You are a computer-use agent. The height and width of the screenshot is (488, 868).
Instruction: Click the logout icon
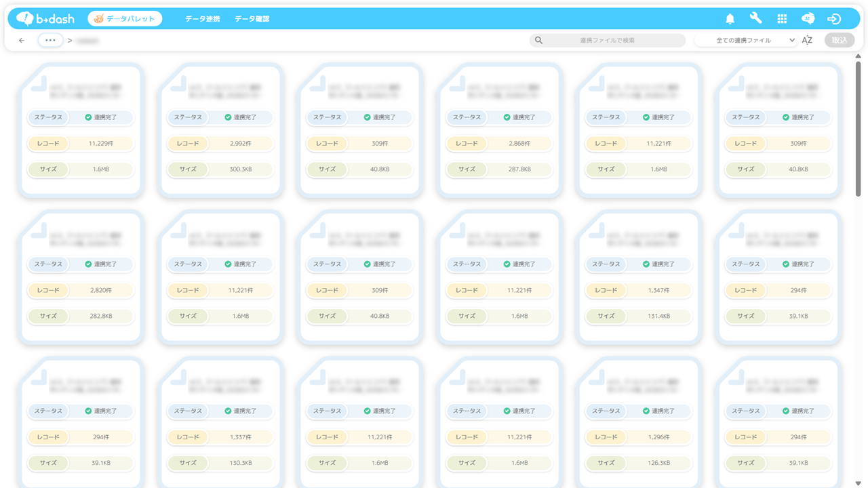(834, 19)
